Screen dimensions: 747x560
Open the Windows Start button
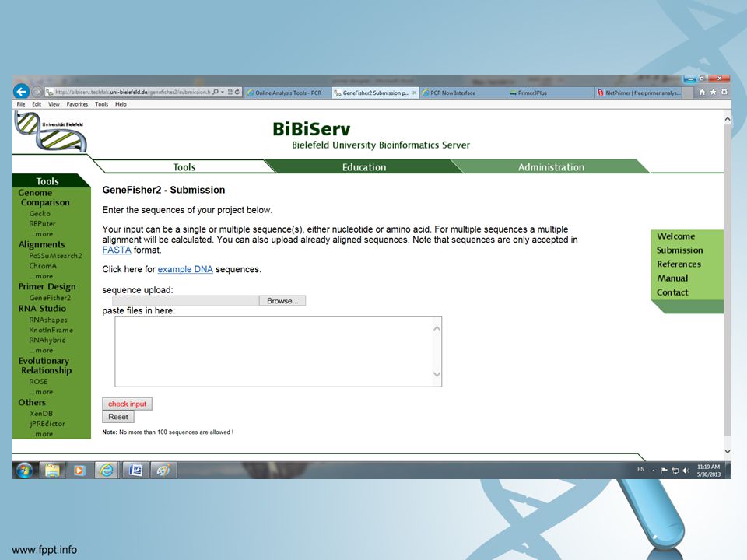pos(24,471)
